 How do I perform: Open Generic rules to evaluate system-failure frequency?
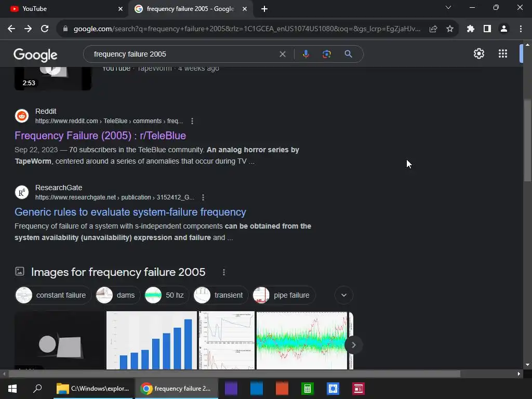(130, 212)
